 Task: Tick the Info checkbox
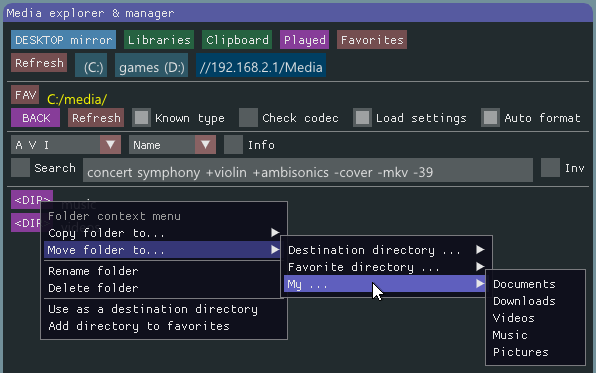coord(233,145)
